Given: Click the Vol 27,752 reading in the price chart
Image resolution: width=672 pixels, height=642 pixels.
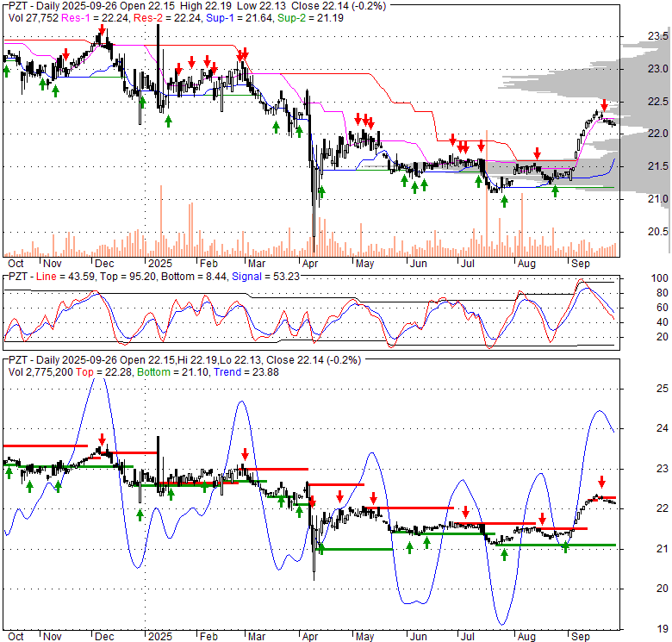Looking at the screenshot, I should pos(34,18).
